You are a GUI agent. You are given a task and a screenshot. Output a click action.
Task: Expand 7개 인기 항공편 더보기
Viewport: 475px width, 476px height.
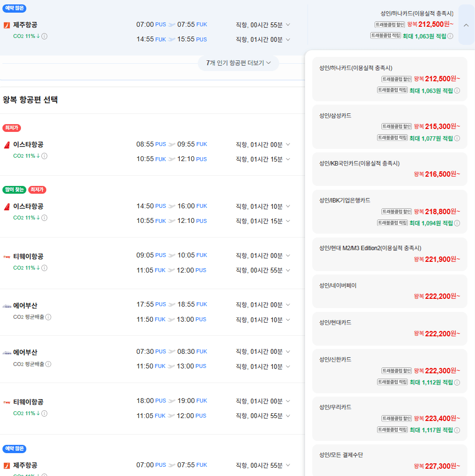[x=238, y=63]
